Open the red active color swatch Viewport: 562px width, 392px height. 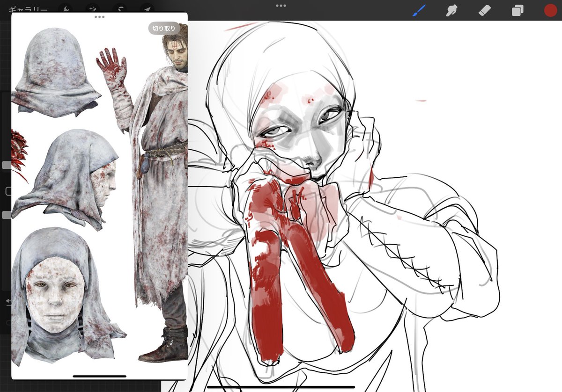point(550,10)
